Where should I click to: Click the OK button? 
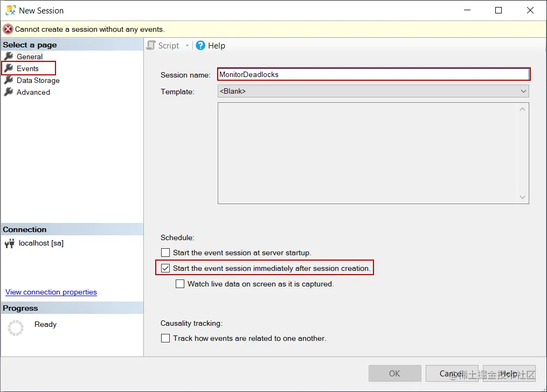coord(394,374)
